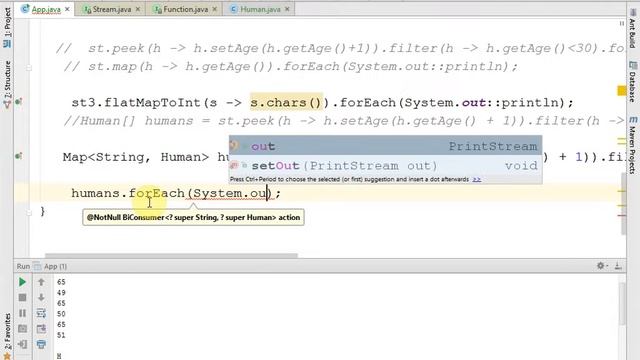Close the Stream.java tab
This screenshot has width=640, height=360.
tap(138, 9)
